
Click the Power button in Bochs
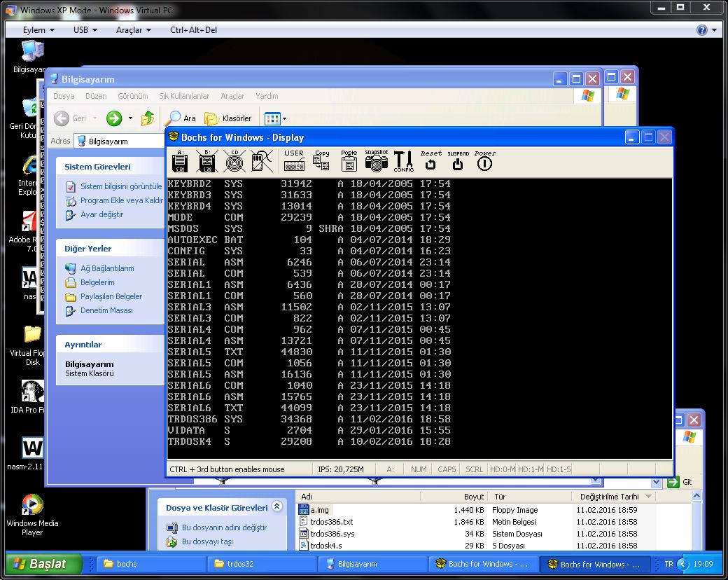pyautogui.click(x=484, y=161)
